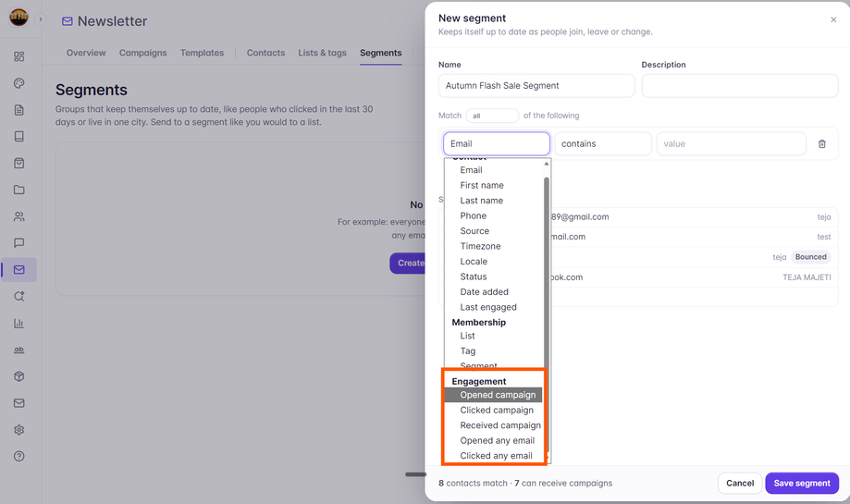Open the document pages icon in sidebar

tap(19, 110)
